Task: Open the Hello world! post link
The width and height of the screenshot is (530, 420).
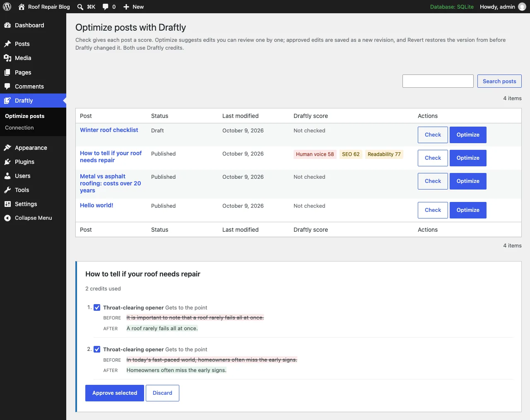Action: 96,205
